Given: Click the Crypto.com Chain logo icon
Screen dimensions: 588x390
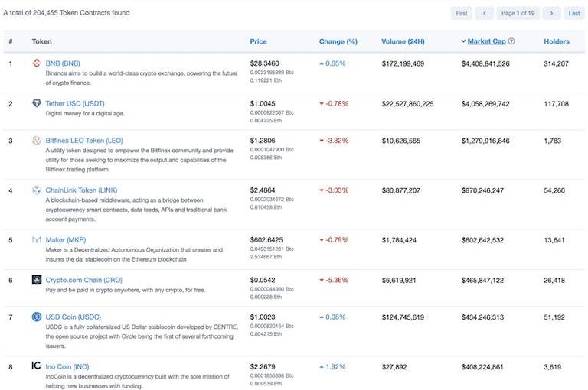Looking at the screenshot, I should click(37, 280).
